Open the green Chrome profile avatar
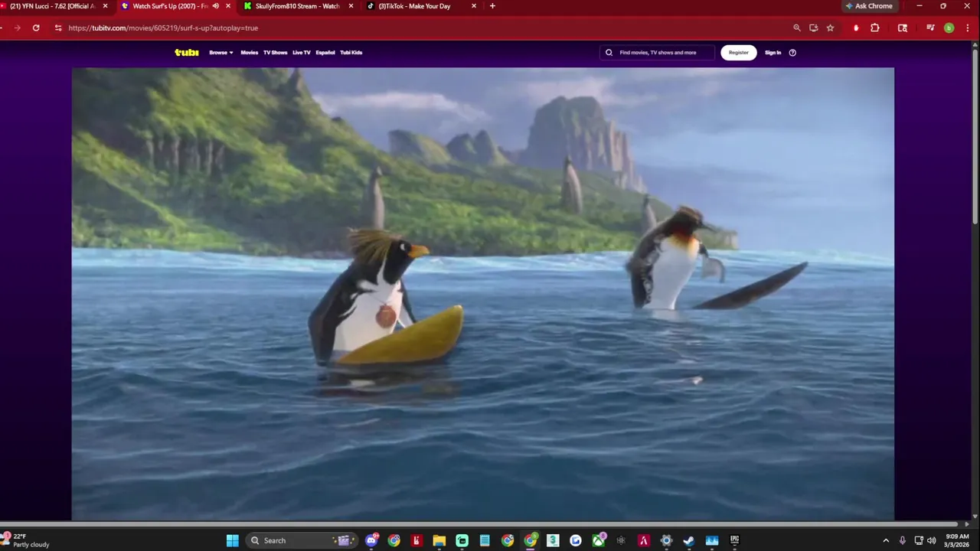980x551 pixels. tap(949, 28)
